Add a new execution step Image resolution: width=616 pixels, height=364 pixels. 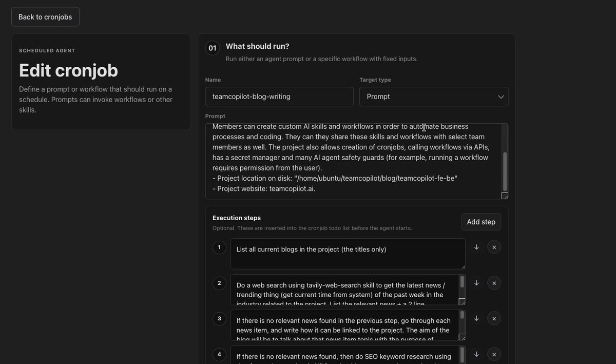point(481,222)
